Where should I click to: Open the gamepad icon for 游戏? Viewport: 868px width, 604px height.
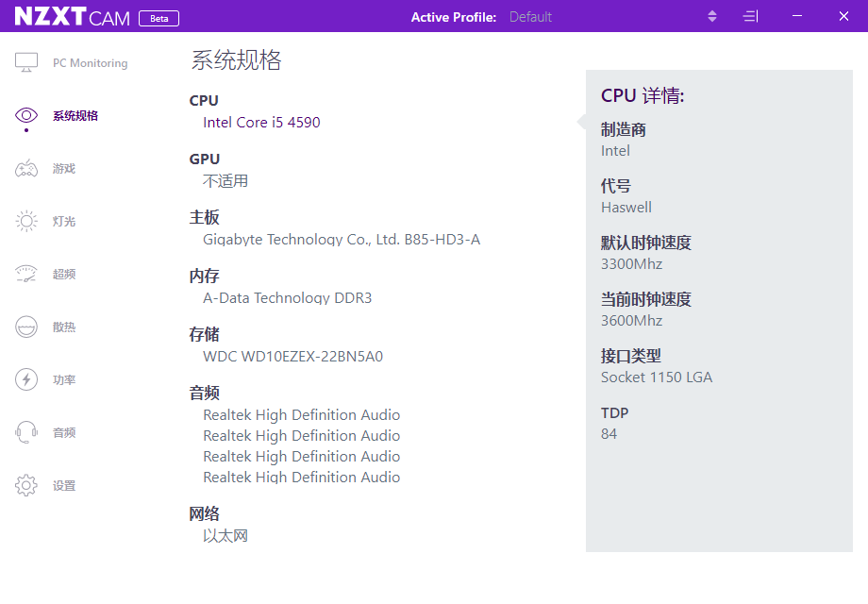point(26,168)
